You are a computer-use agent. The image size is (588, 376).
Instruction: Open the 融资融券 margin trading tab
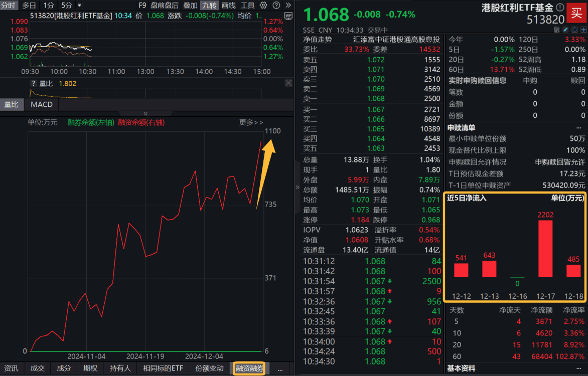pyautogui.click(x=249, y=368)
